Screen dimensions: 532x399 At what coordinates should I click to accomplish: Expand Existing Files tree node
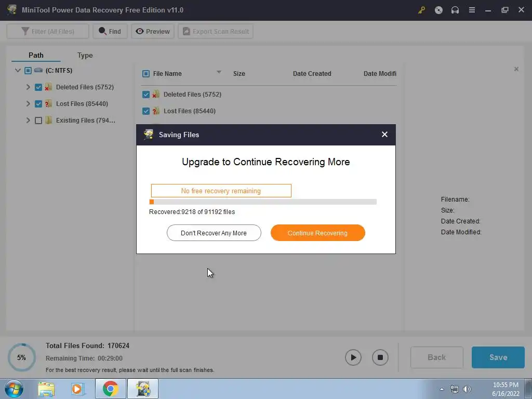coord(28,121)
